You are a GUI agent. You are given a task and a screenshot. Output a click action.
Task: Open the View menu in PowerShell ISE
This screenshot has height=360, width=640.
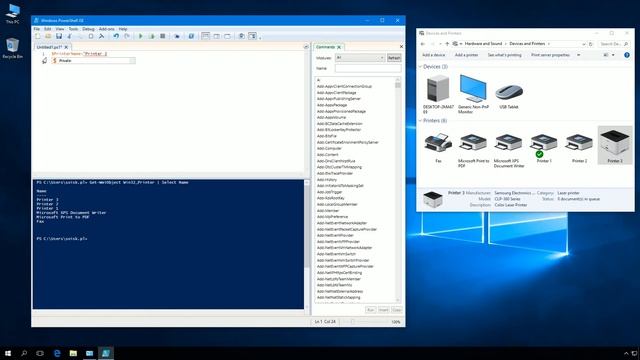click(x=60, y=29)
